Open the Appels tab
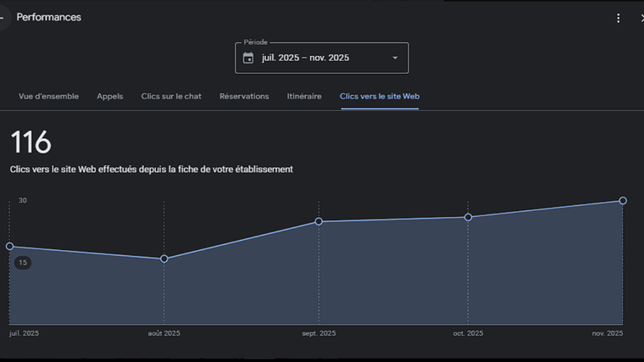This screenshot has width=644, height=362. click(110, 97)
